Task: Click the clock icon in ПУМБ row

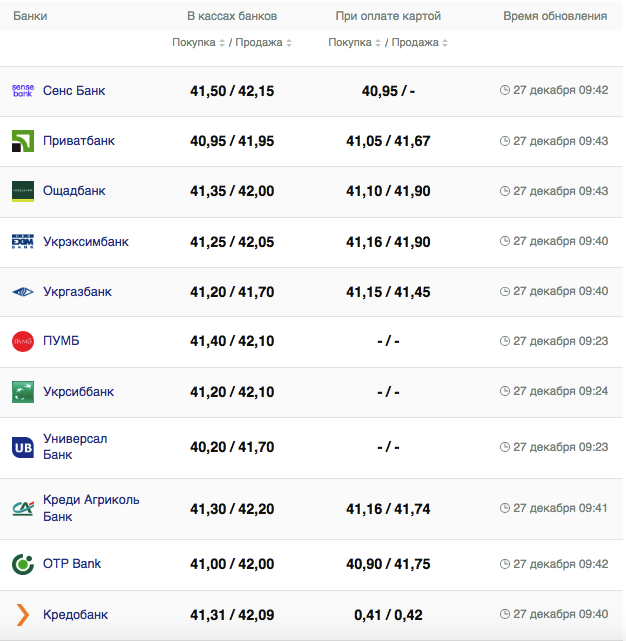Action: [505, 342]
